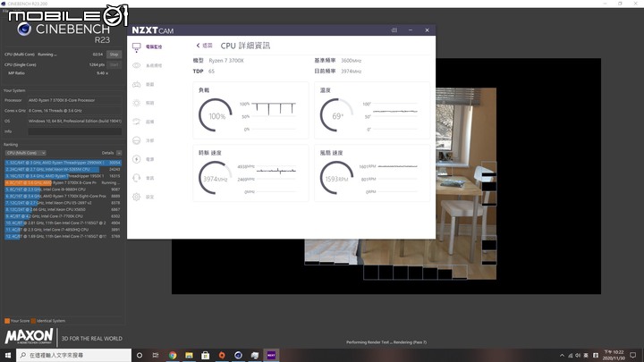Show hidden tray icons chevron
This screenshot has width=644, height=362.
[562, 355]
